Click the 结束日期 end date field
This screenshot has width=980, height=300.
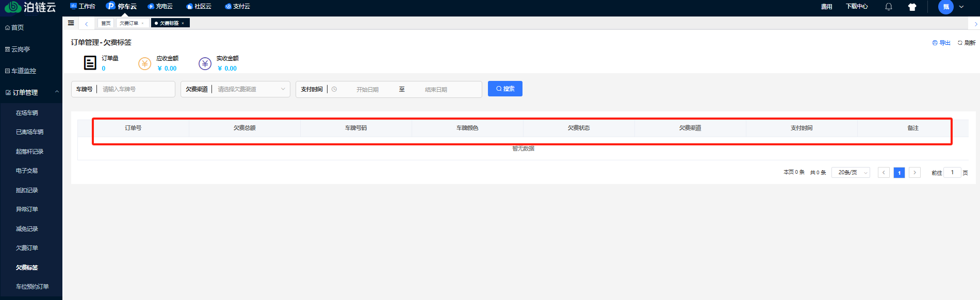pos(436,90)
